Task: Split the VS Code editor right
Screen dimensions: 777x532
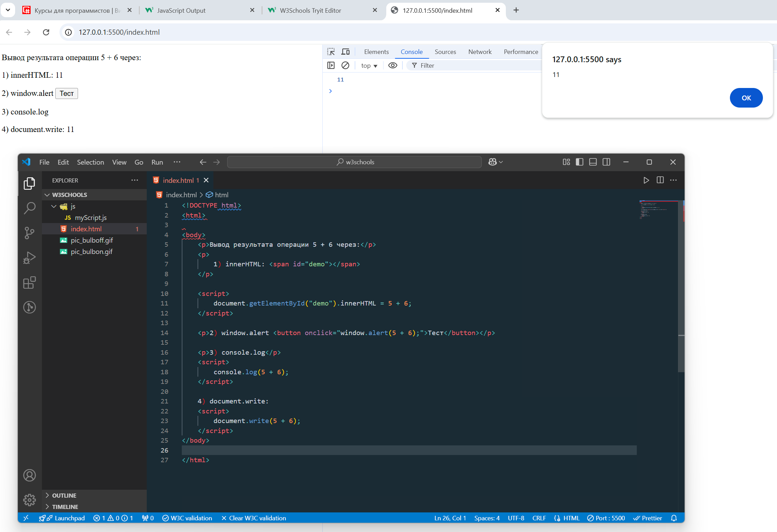Action: click(660, 180)
